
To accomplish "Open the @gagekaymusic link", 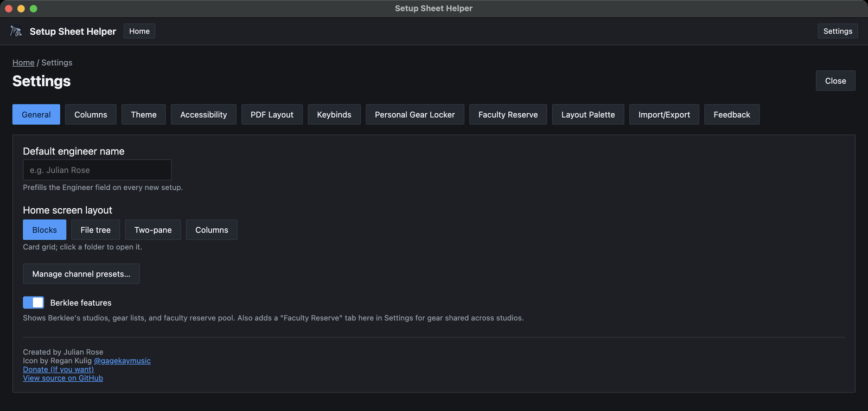I will click(x=122, y=361).
